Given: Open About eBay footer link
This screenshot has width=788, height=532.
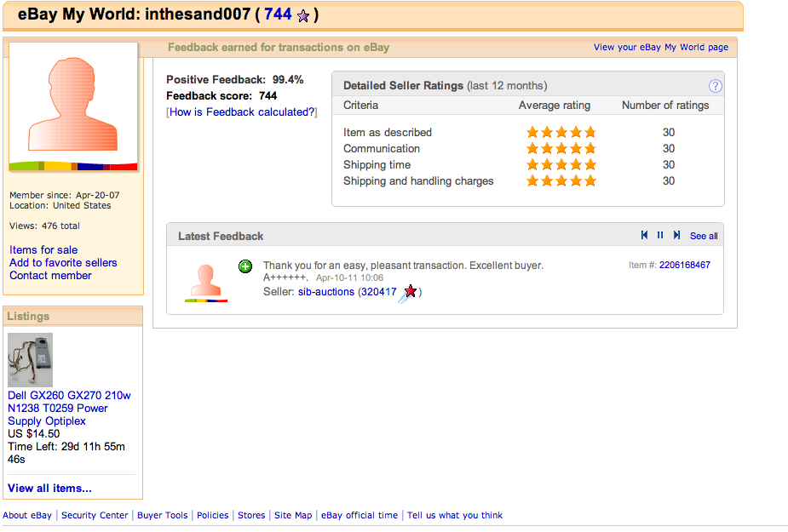Looking at the screenshot, I should (27, 516).
